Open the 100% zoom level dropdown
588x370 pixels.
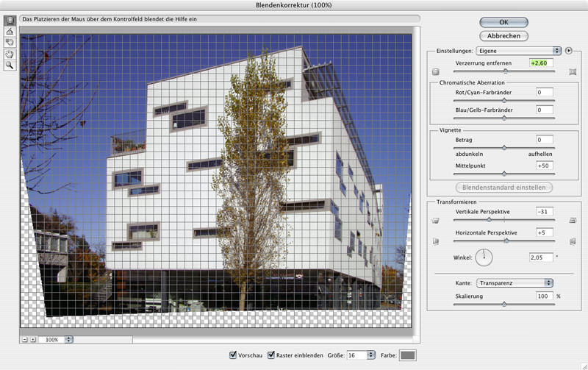(68, 339)
